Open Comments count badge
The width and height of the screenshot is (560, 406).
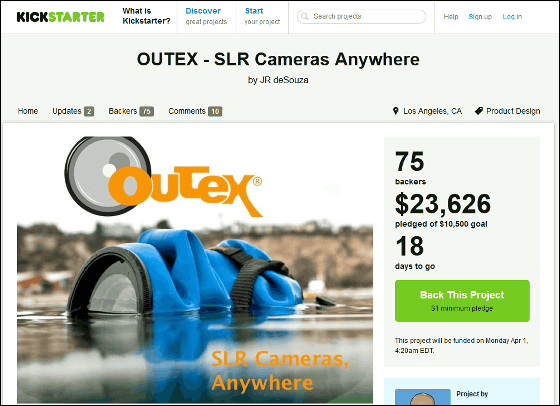[x=215, y=111]
